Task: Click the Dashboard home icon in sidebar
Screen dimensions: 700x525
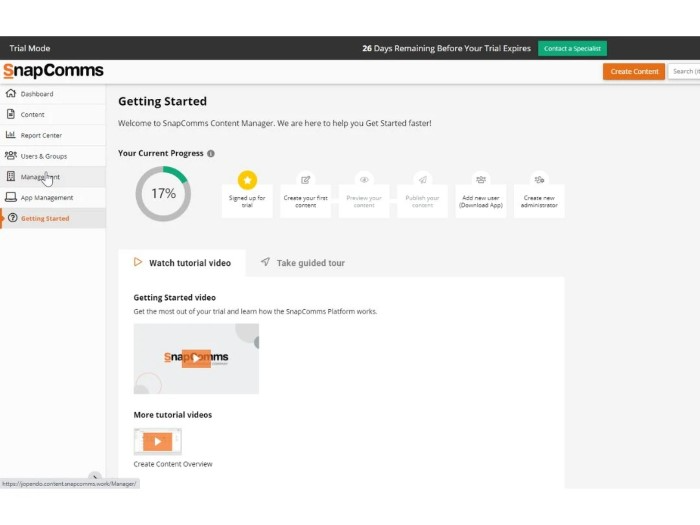Action: (x=11, y=94)
